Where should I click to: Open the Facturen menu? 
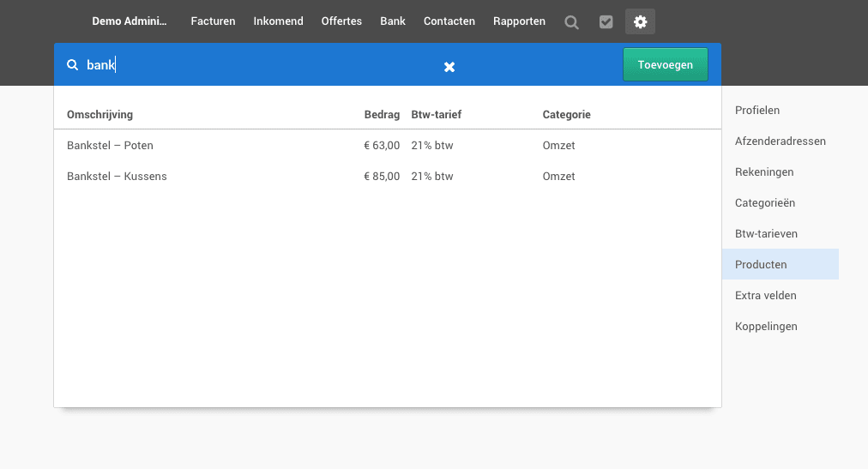(213, 21)
